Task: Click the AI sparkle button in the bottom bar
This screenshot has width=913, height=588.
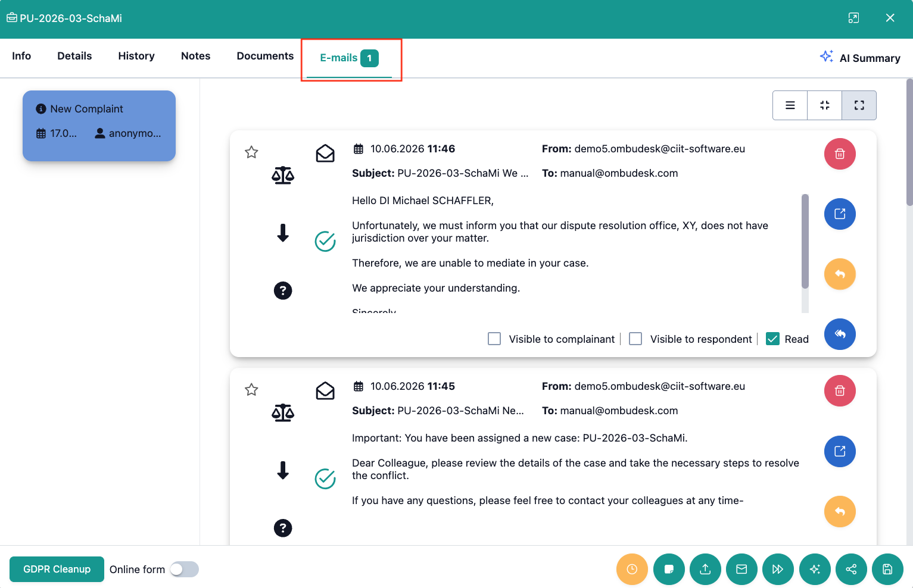Action: (x=815, y=570)
